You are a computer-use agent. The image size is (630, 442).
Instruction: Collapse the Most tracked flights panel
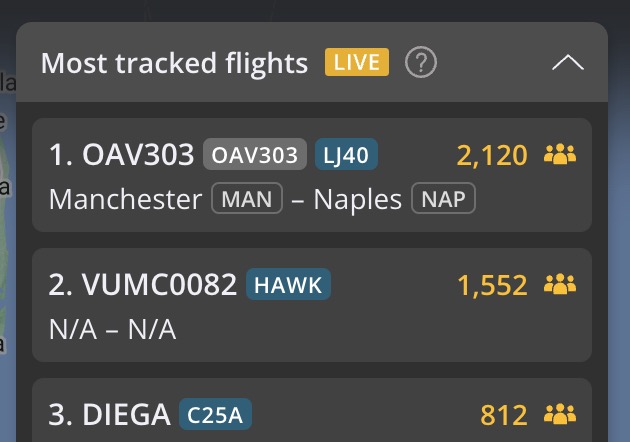[567, 63]
